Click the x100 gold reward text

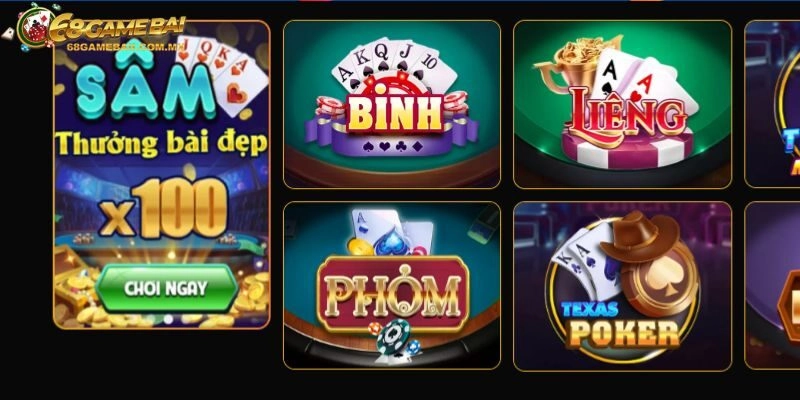tap(163, 208)
